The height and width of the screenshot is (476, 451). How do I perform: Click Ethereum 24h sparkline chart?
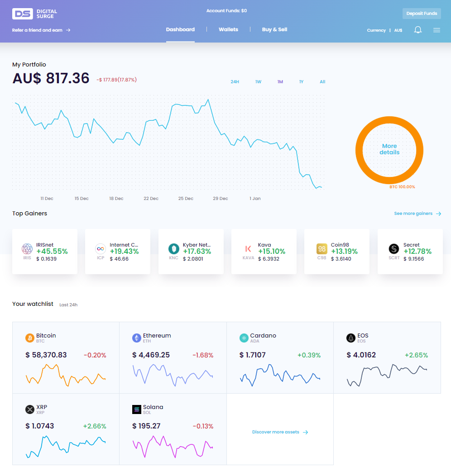pos(173,375)
